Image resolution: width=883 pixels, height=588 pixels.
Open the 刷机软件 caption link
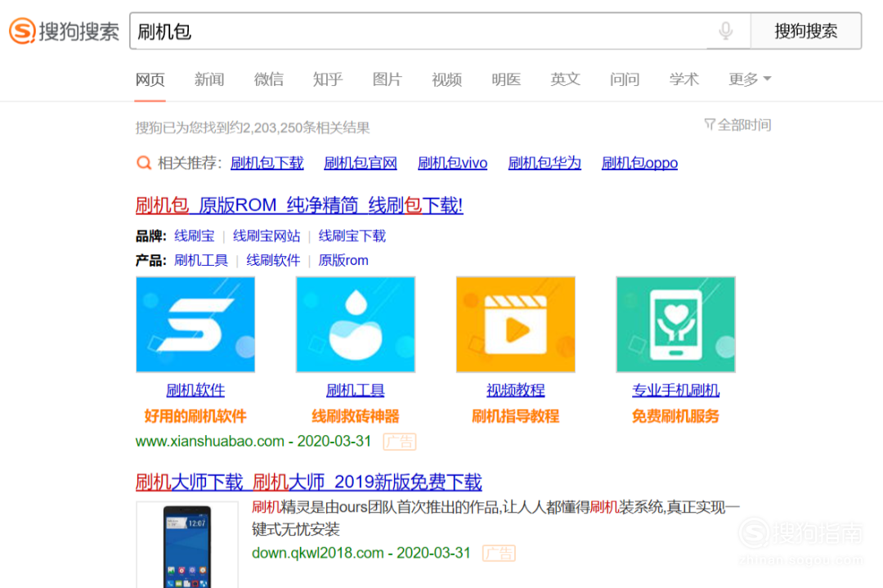coord(195,390)
